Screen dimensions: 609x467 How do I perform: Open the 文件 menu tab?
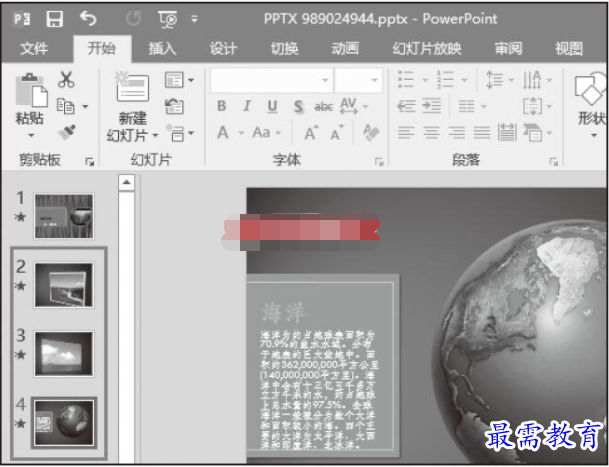tap(34, 48)
